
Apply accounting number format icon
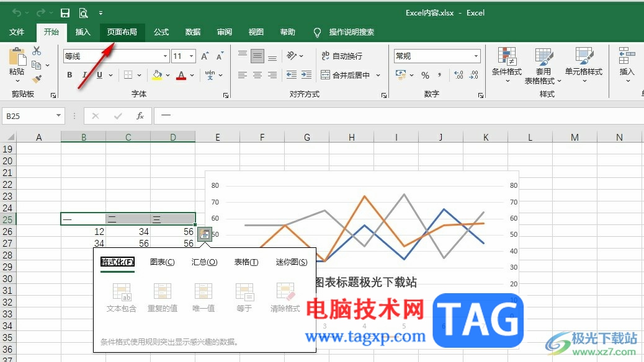pyautogui.click(x=401, y=75)
